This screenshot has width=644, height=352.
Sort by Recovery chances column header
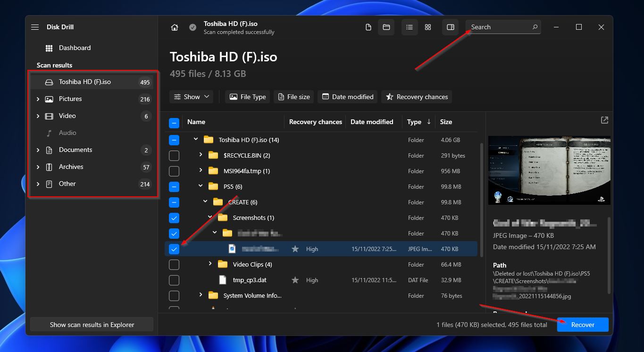coord(316,122)
